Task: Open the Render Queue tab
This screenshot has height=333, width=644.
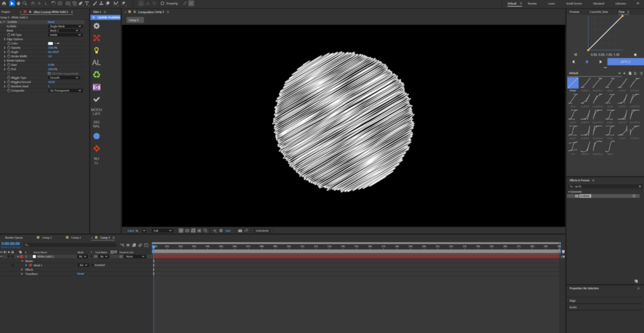Action: tap(14, 237)
